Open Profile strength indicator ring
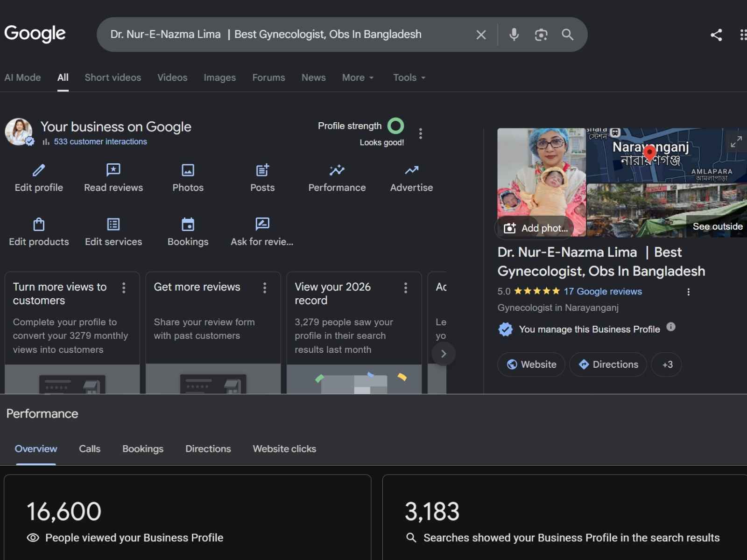The image size is (747, 560). [396, 126]
